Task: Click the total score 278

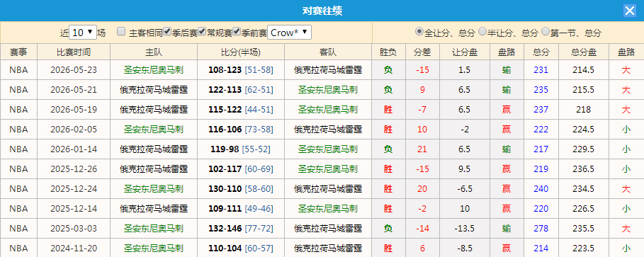Action: click(541, 228)
